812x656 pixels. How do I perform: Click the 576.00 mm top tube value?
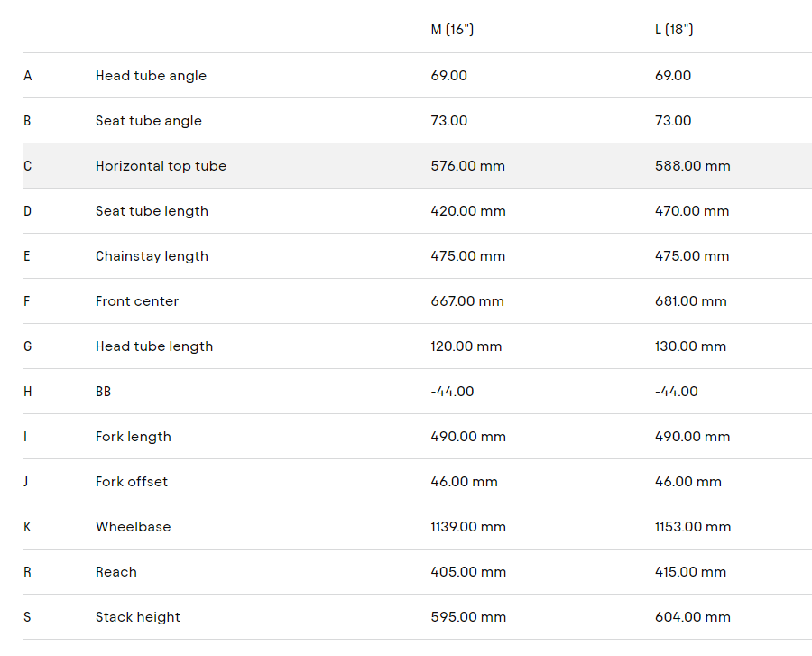coord(467,166)
